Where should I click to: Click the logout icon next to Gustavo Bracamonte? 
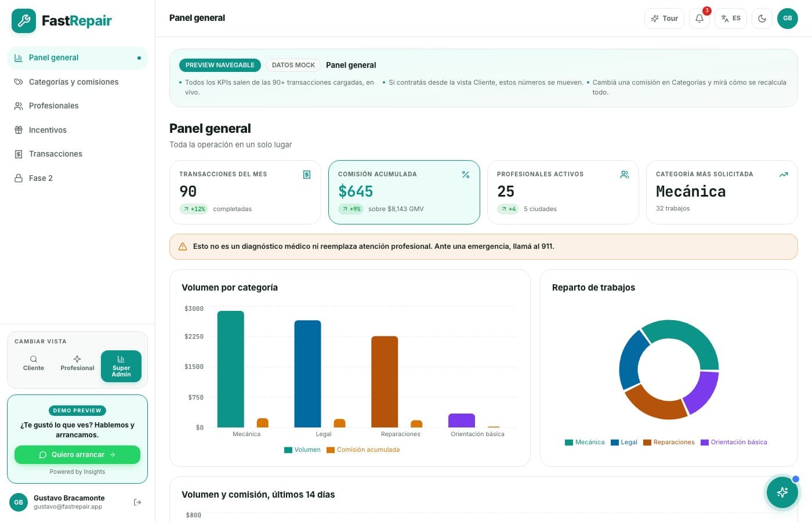tap(137, 502)
